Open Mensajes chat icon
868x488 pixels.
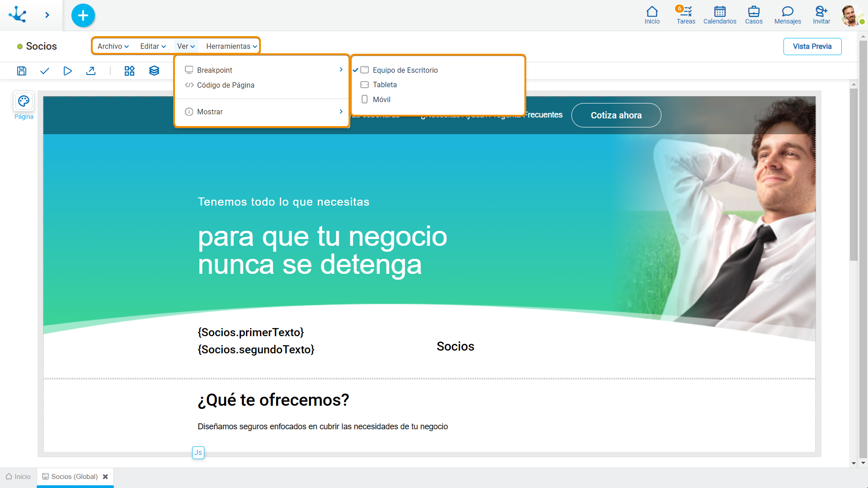coord(788,15)
